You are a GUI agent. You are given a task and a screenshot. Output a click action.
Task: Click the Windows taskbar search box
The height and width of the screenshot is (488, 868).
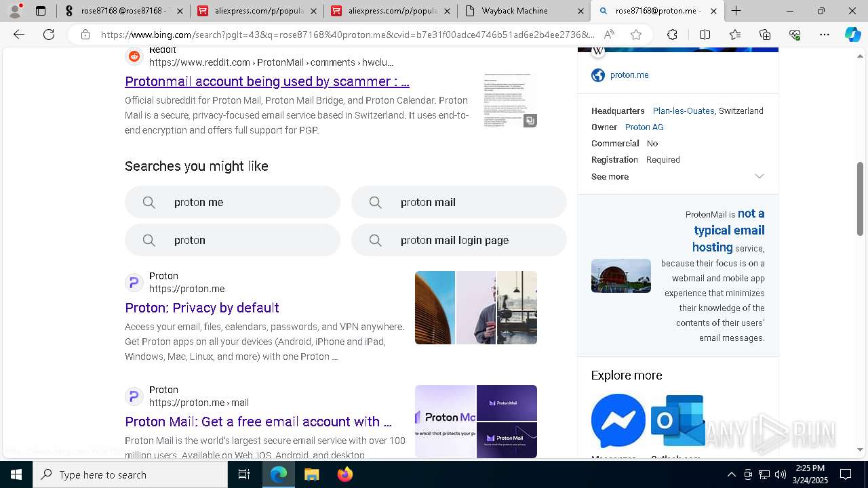130,474
